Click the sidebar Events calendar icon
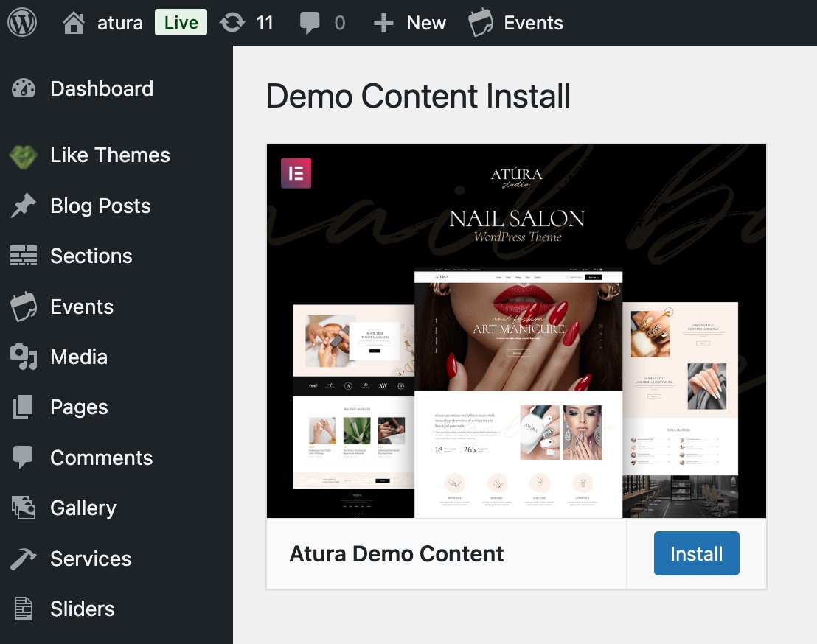 pos(24,307)
